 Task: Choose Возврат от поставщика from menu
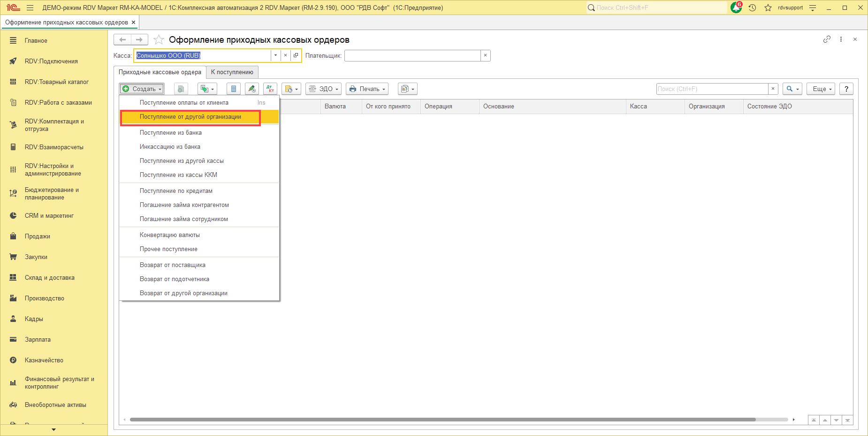[173, 265]
